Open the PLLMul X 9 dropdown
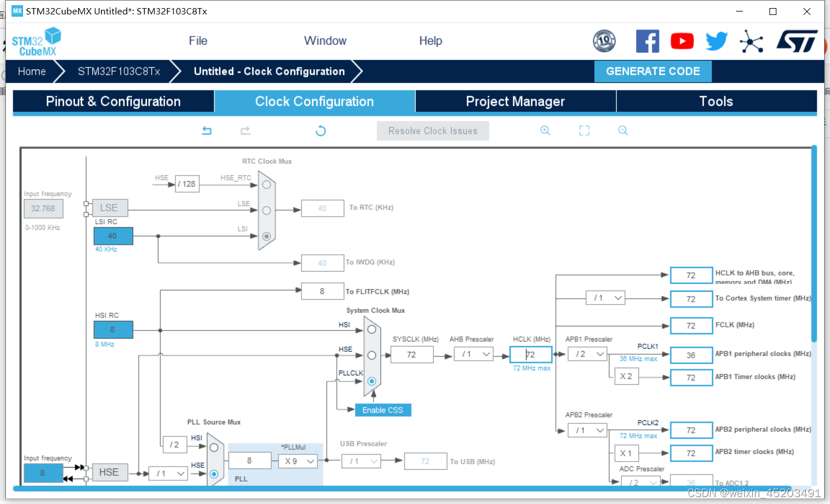 pyautogui.click(x=298, y=461)
